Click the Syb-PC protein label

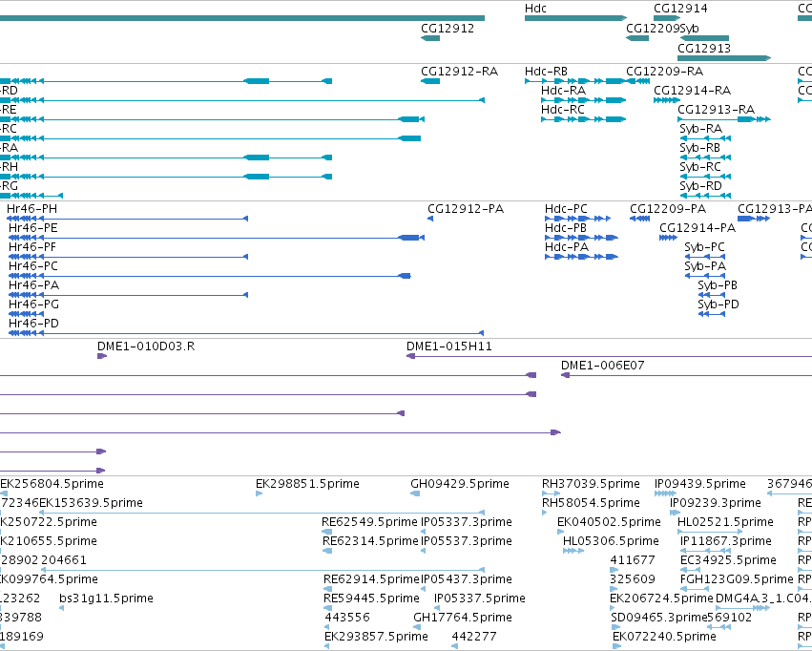click(x=705, y=247)
